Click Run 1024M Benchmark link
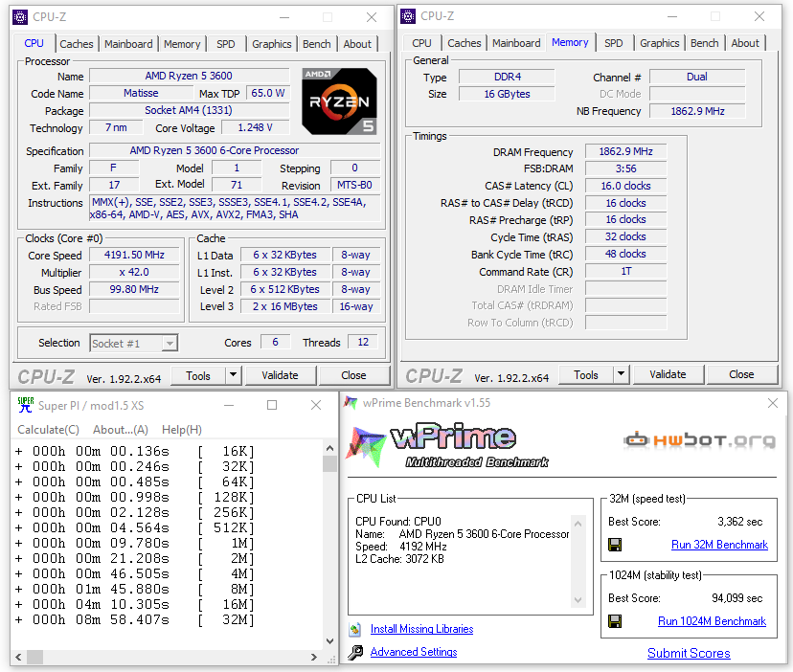The image size is (793, 672). 712,621
